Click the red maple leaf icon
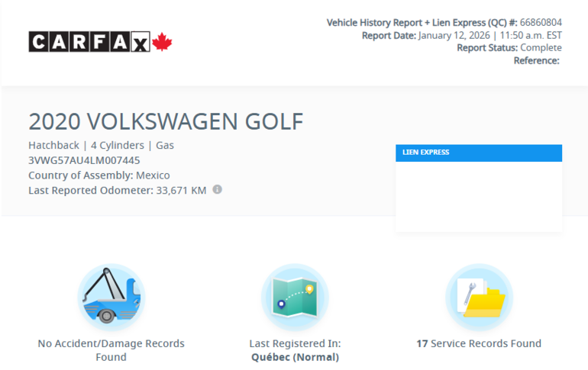This screenshot has width=588, height=370. [162, 42]
